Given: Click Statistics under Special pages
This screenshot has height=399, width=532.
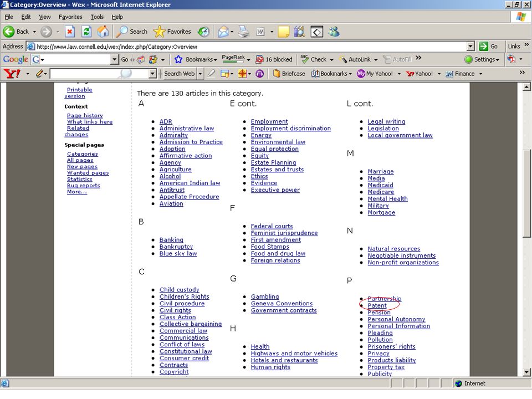Looking at the screenshot, I should (x=79, y=179).
